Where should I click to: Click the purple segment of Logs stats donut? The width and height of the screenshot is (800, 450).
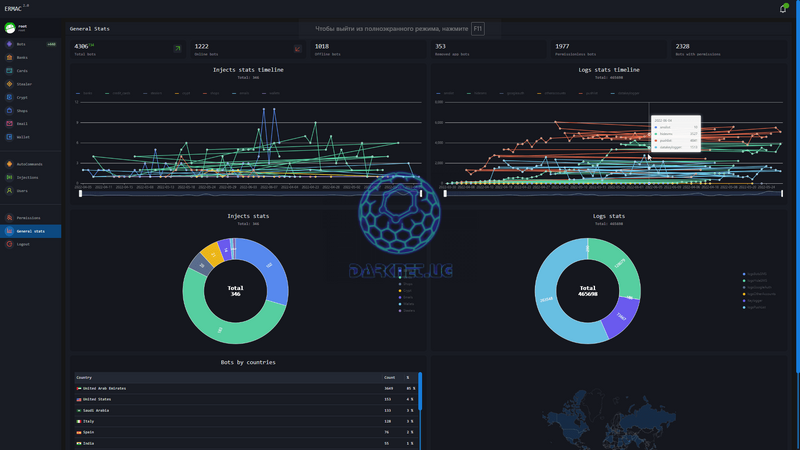point(622,319)
